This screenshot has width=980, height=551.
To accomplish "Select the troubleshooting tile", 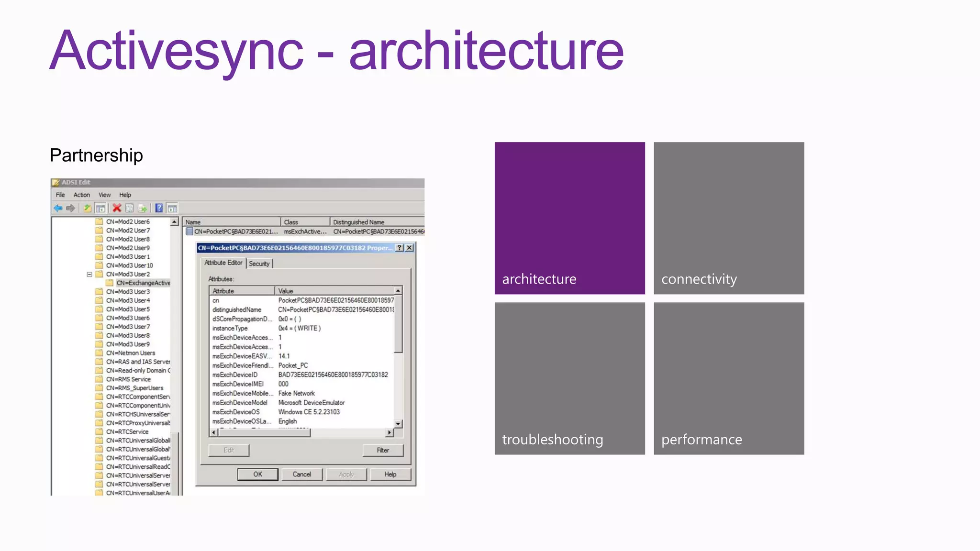I will [x=570, y=378].
